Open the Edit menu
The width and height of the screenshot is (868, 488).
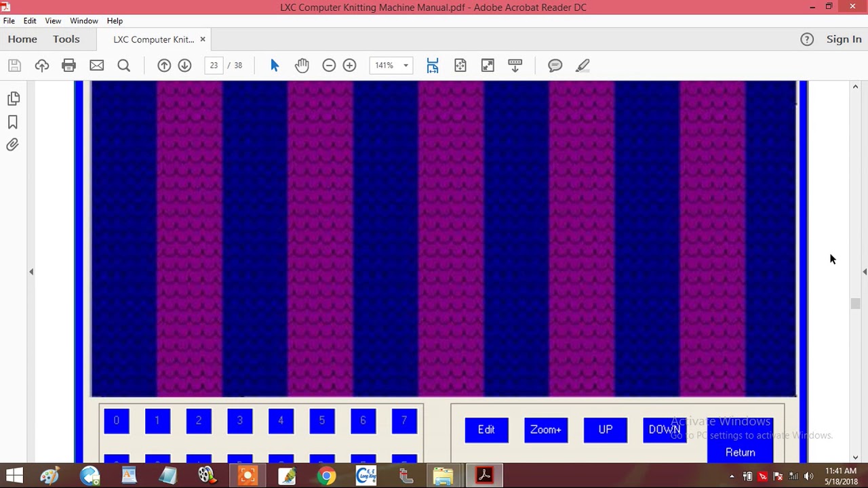(x=30, y=21)
